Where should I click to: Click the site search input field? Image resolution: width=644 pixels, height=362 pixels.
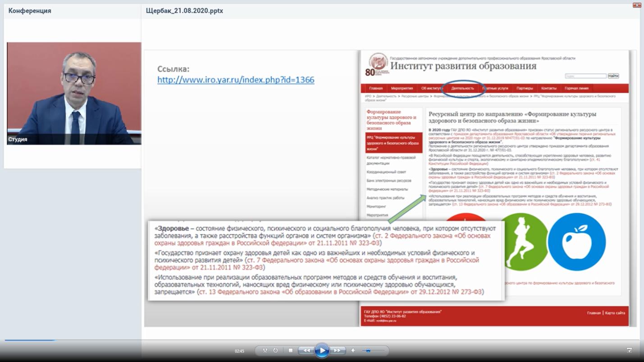[x=586, y=76]
